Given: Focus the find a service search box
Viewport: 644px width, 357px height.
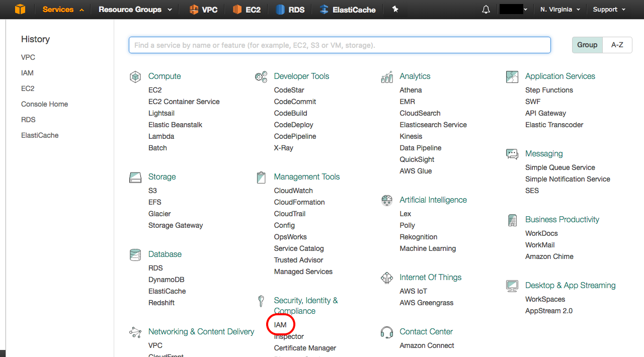Looking at the screenshot, I should tap(340, 45).
